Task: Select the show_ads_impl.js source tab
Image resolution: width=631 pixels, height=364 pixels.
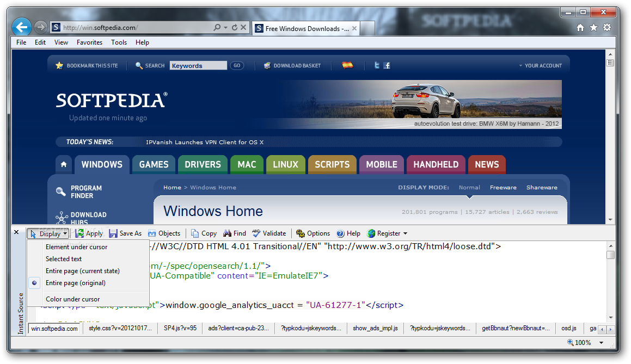Action: coord(375,328)
